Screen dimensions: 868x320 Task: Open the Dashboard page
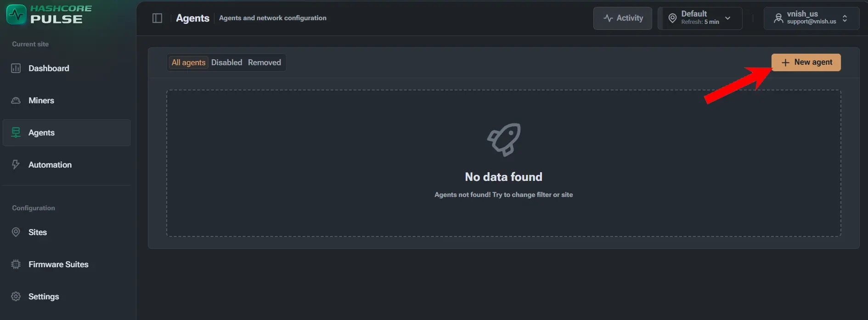click(67, 68)
